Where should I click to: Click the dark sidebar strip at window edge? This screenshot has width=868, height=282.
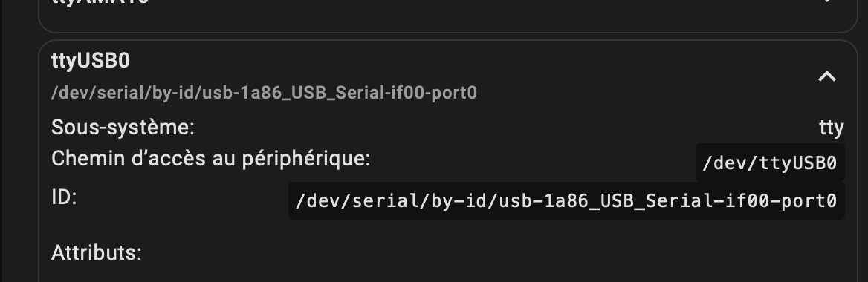pyautogui.click(x=1, y=141)
